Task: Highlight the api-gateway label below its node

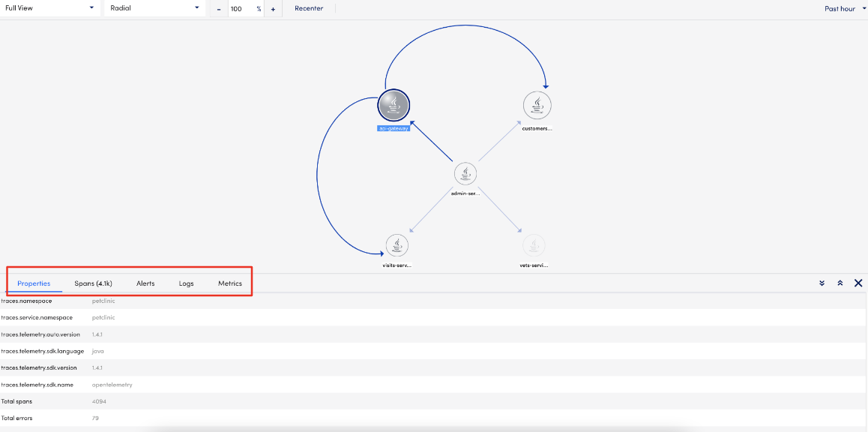Action: pyautogui.click(x=393, y=127)
